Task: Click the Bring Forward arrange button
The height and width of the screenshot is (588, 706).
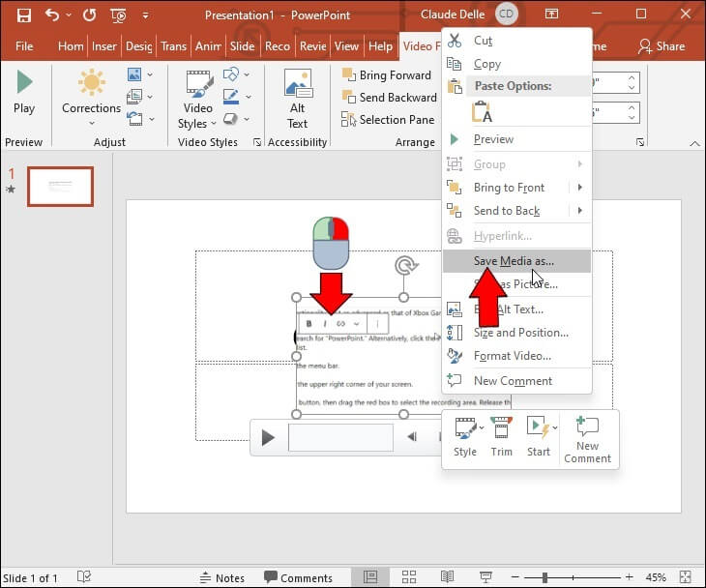Action: click(x=387, y=74)
